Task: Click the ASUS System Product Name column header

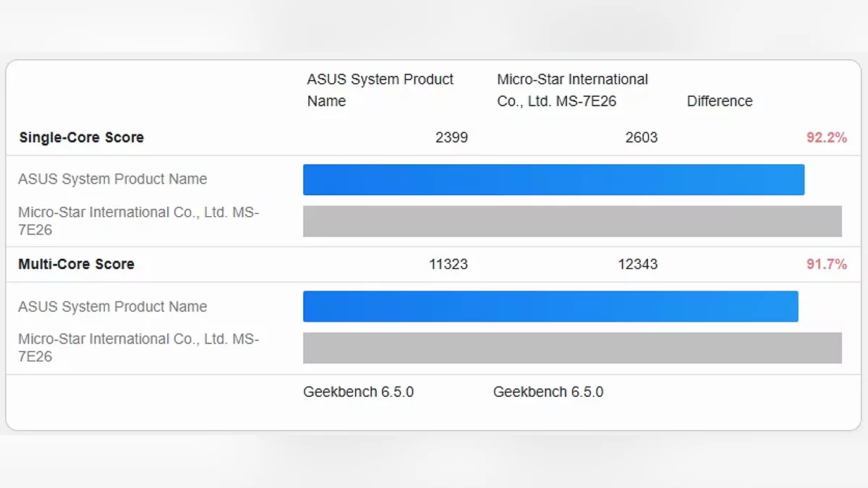Action: pos(380,90)
